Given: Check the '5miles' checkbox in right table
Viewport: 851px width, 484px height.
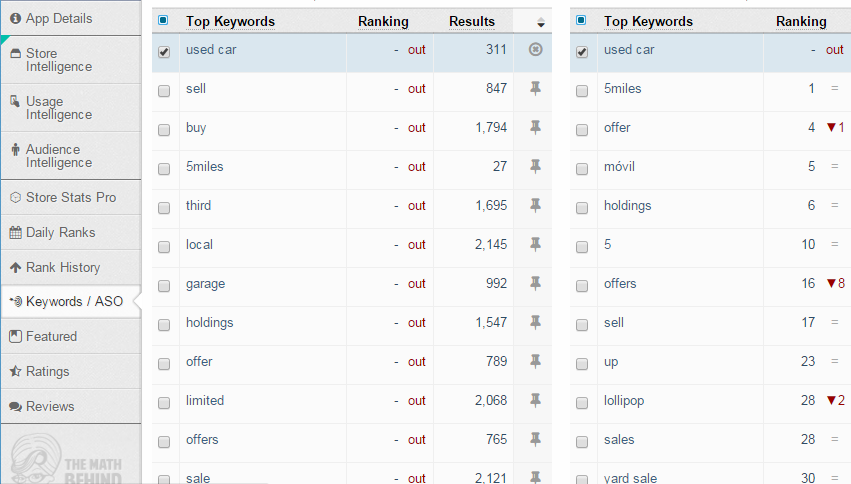Looking at the screenshot, I should (x=582, y=91).
